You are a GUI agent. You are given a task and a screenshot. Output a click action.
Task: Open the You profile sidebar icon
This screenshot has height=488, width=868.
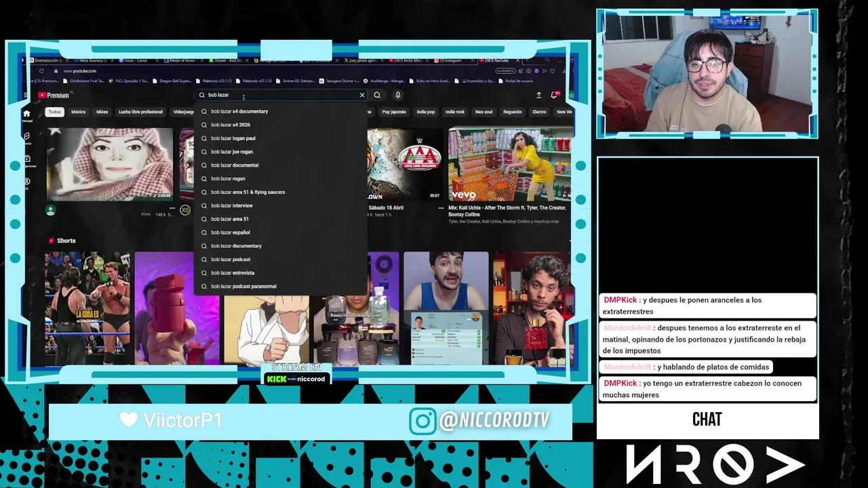tap(26, 183)
